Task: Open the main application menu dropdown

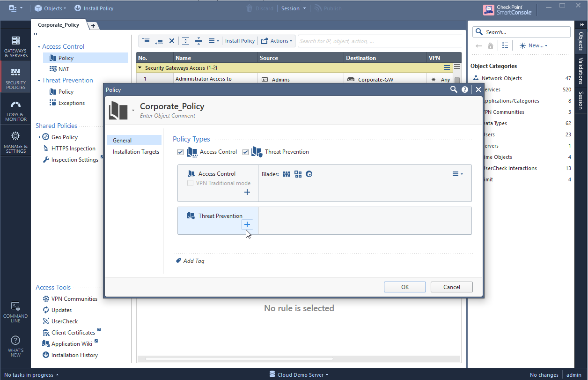Action: [15, 8]
